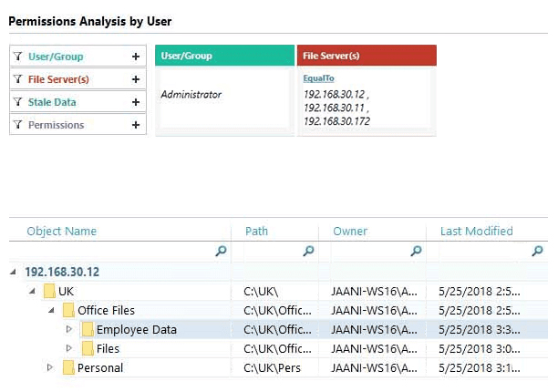Screen dimensions: 558x392
Task: Click search magnifier in Owner column
Action: click(x=416, y=251)
